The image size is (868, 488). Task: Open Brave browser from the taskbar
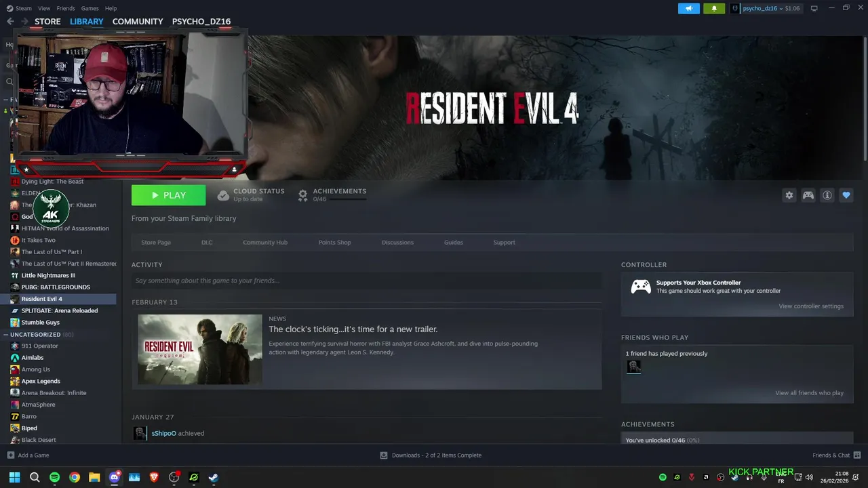coord(154,477)
